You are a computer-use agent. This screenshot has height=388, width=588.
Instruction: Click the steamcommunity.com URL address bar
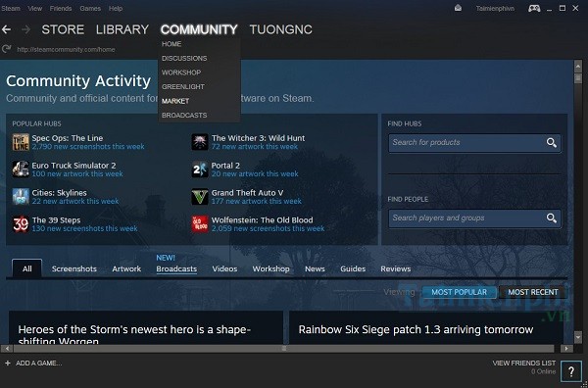click(66, 49)
